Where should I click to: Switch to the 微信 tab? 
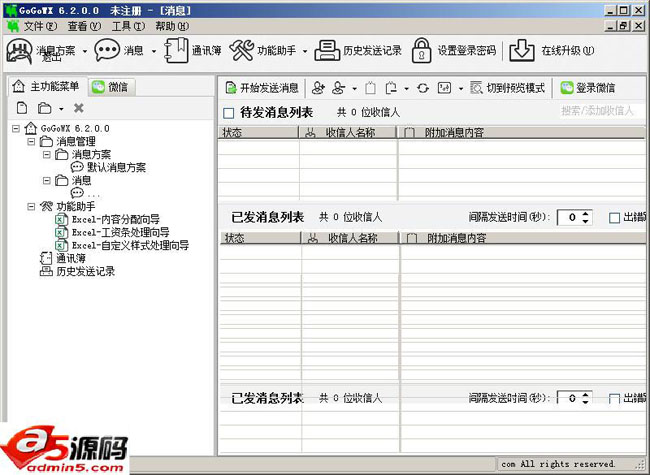coord(111,87)
